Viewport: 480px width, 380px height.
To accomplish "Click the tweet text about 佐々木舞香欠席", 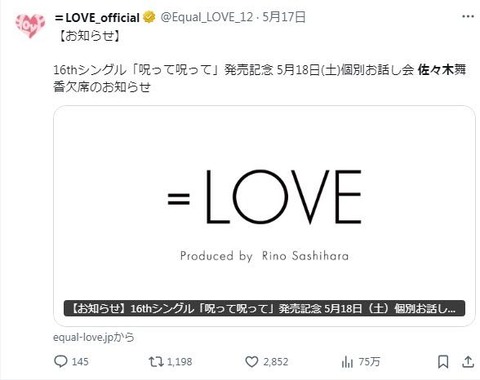I will (x=260, y=78).
